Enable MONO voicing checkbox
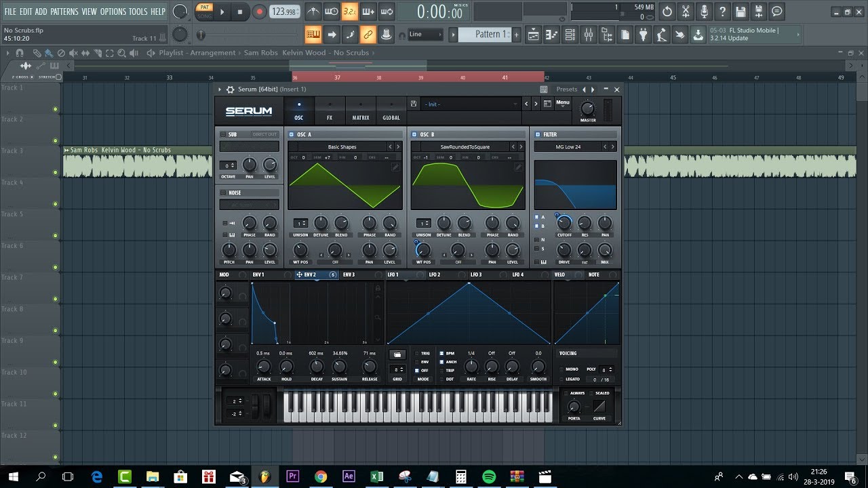868x488 pixels. pyautogui.click(x=561, y=369)
